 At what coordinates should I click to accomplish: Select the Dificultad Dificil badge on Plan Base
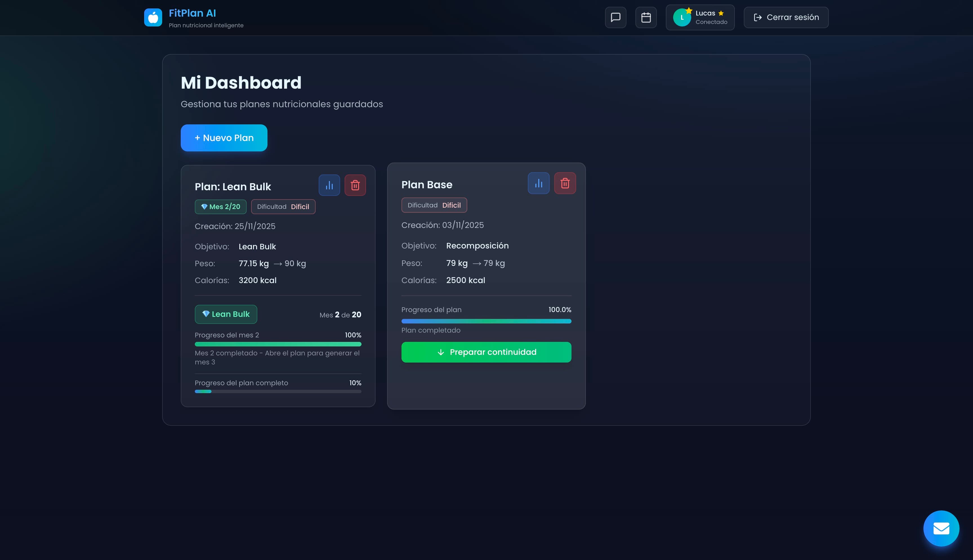coord(434,205)
